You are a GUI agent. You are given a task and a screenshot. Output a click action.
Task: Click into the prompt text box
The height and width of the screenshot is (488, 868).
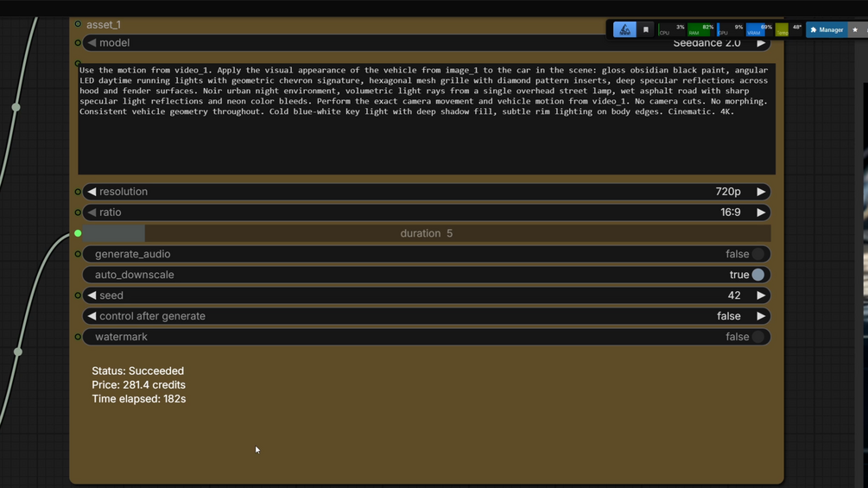[x=427, y=118]
